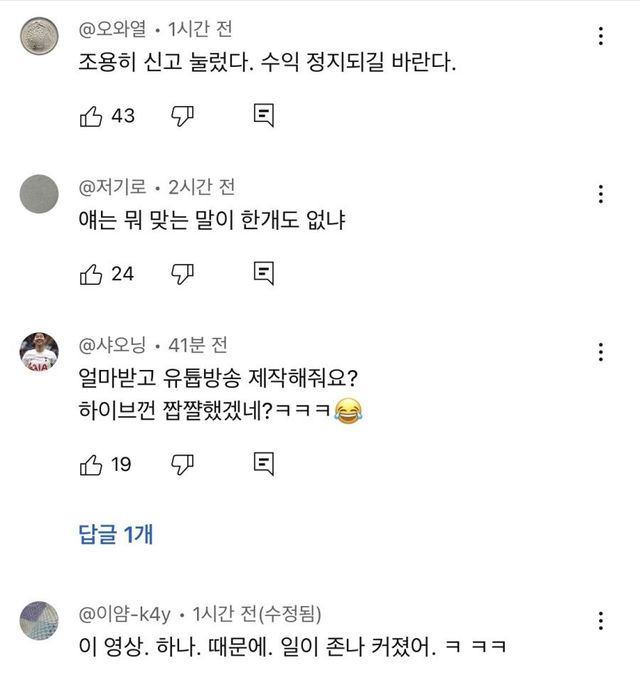Expand the 답글 1개 replies

click(115, 535)
